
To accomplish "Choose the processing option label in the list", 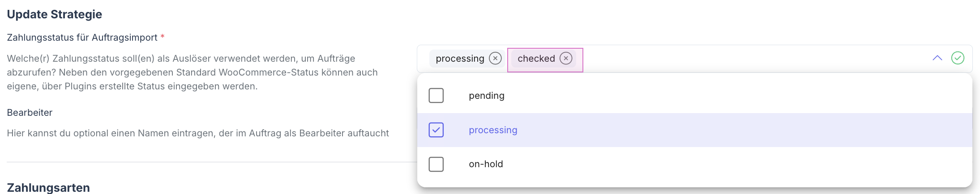I will point(493,130).
